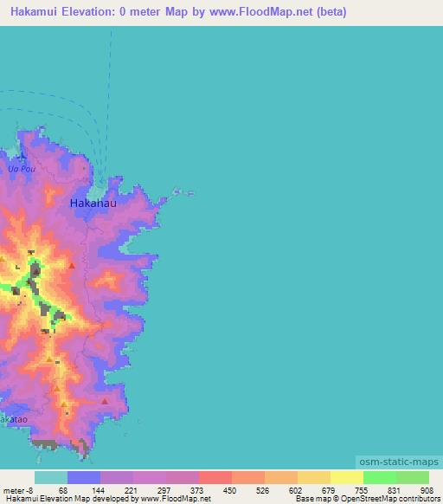Select the salmon-red legend swatch for 450 meters
The height and width of the screenshot is (504, 443).
(215, 477)
